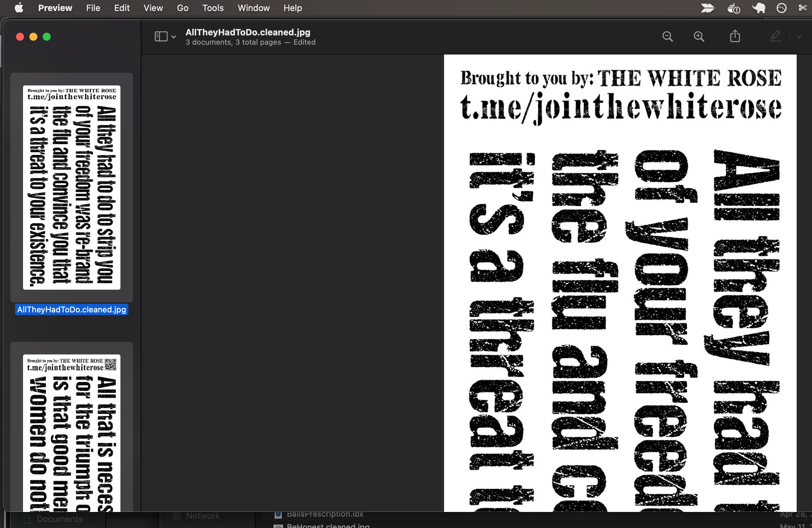Open the Go menu
This screenshot has height=528, width=812.
tap(182, 8)
